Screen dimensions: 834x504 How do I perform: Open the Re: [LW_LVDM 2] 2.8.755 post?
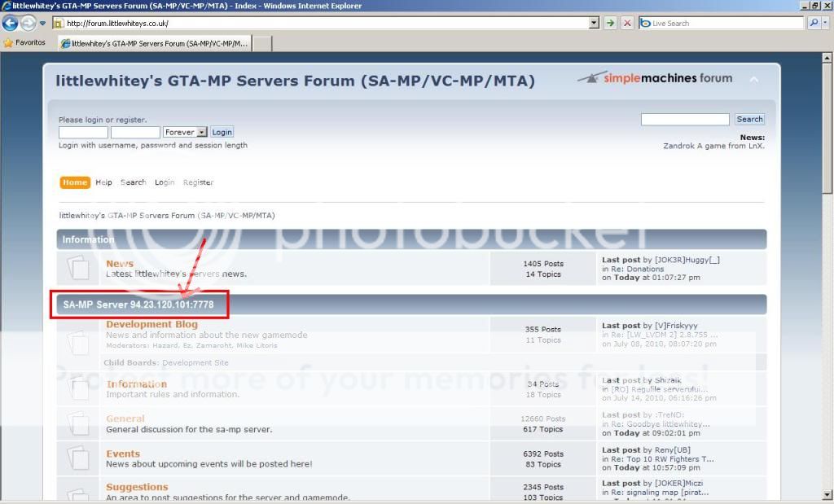[x=664, y=335]
